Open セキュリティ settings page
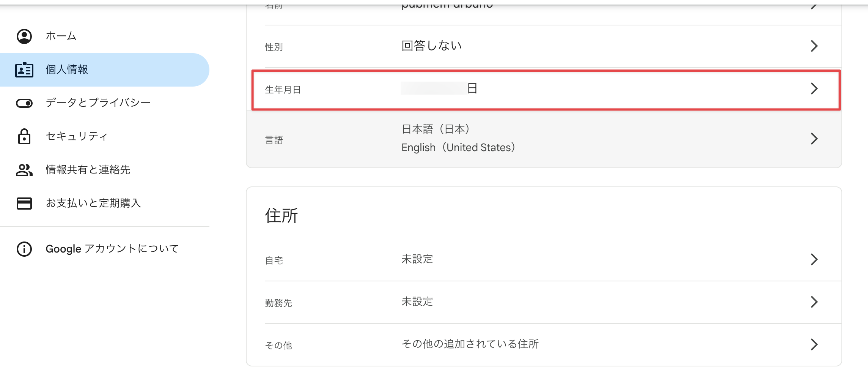Screen dimensions: 868x382 (105, 136)
